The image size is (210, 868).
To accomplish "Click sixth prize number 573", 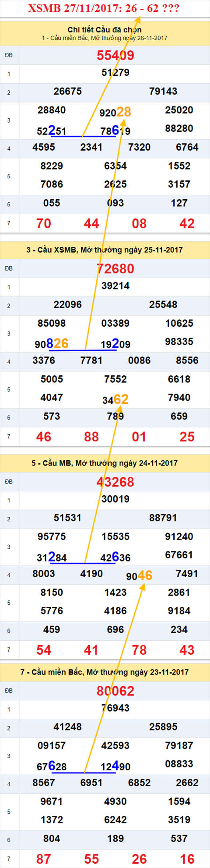I will (52, 416).
